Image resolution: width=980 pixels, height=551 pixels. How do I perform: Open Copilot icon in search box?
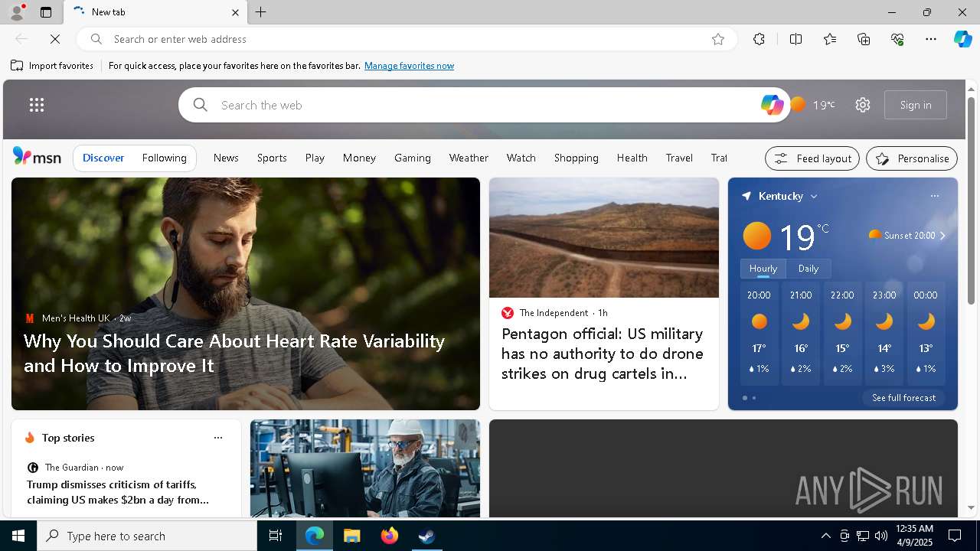[772, 105]
